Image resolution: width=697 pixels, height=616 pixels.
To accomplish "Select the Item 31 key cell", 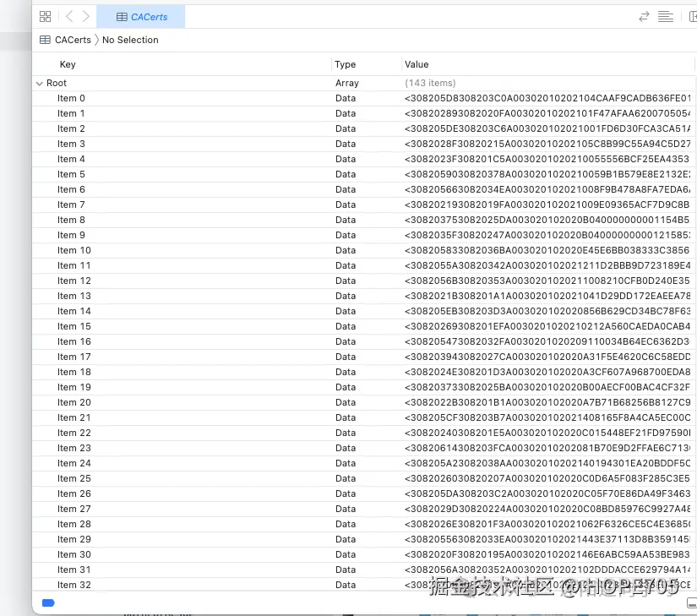I will [x=74, y=570].
